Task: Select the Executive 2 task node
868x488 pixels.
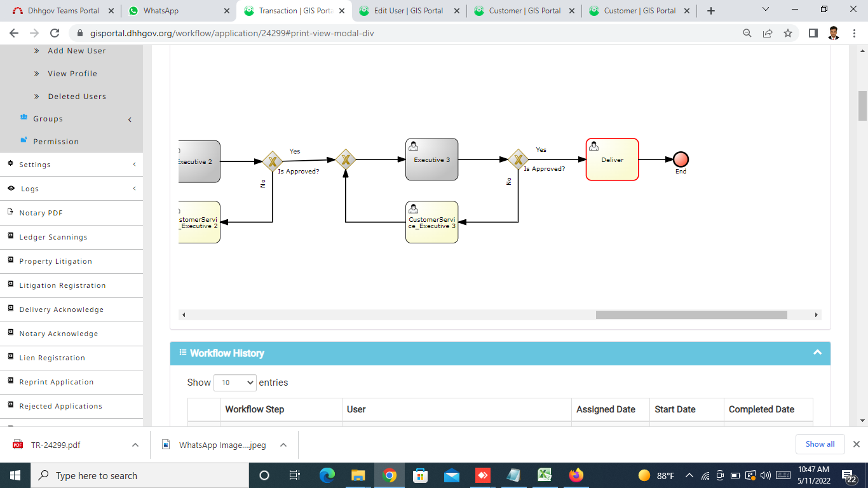Action: coord(200,161)
